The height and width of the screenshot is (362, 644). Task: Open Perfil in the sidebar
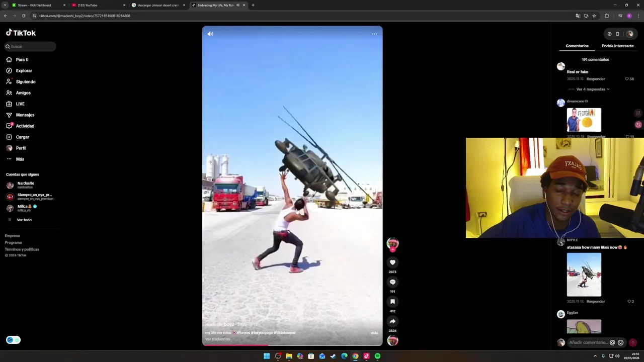point(21,148)
